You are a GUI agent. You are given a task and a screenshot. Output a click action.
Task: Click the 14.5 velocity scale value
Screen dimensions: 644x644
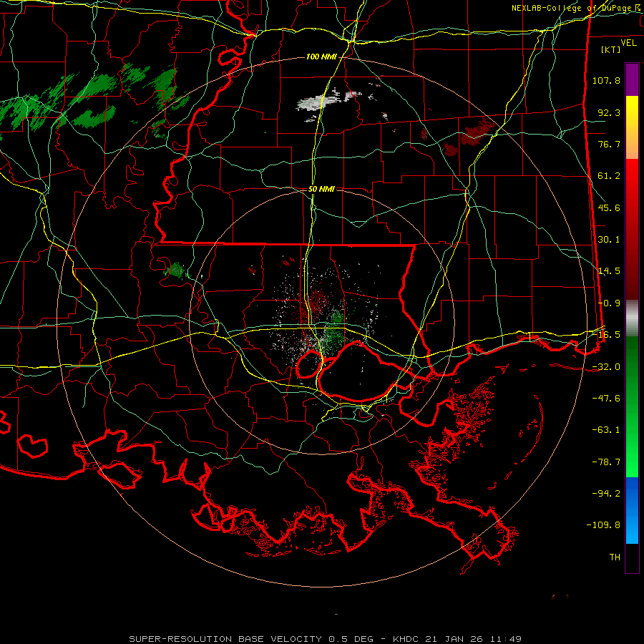pos(609,271)
